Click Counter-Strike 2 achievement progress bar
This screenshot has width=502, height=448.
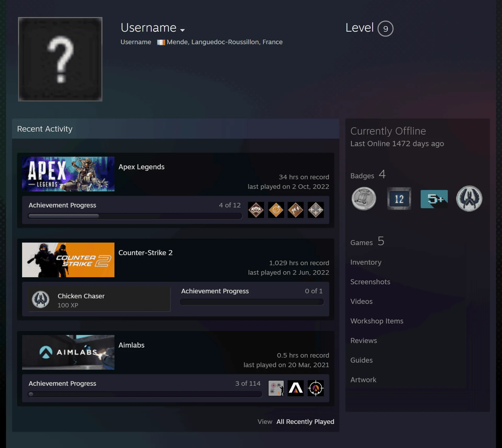pos(252,302)
